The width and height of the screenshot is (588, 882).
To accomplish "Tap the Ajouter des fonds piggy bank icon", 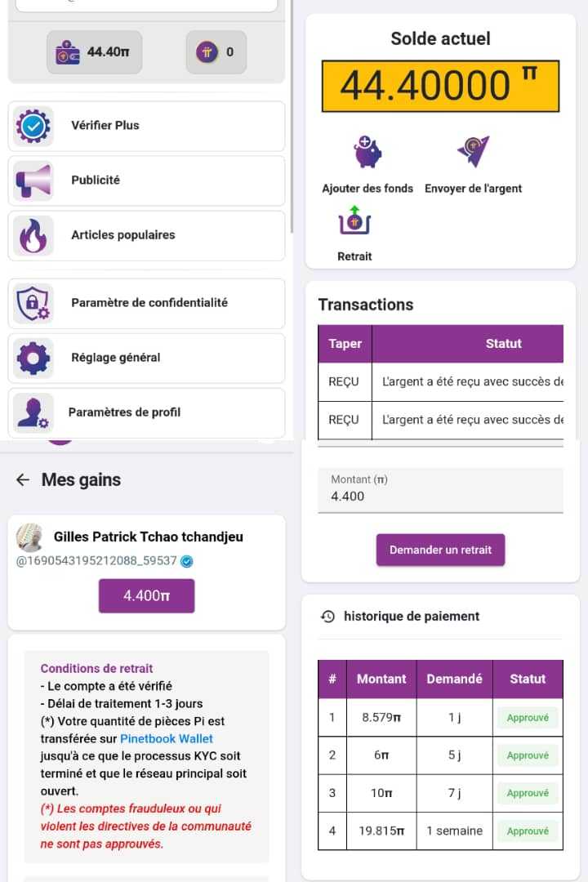I will (x=367, y=152).
